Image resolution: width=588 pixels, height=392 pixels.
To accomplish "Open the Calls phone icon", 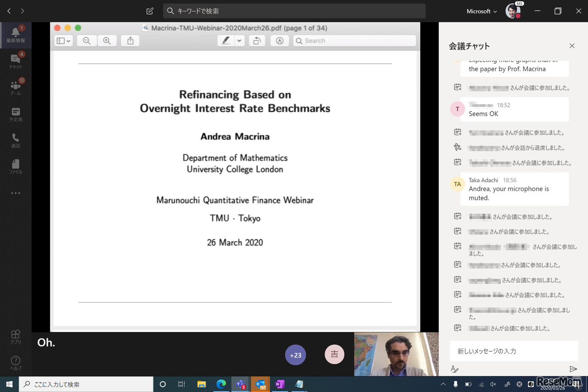I will click(x=16, y=140).
